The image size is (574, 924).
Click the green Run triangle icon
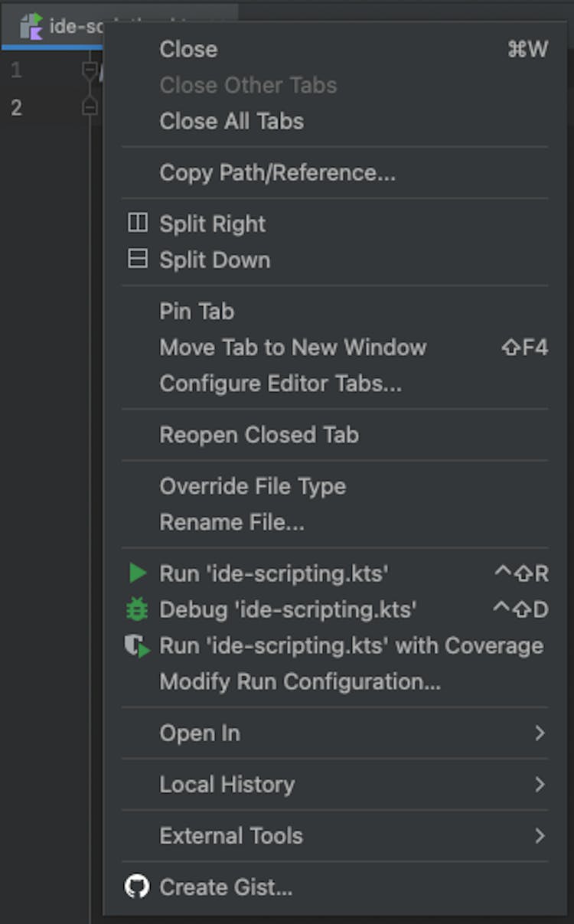click(138, 573)
